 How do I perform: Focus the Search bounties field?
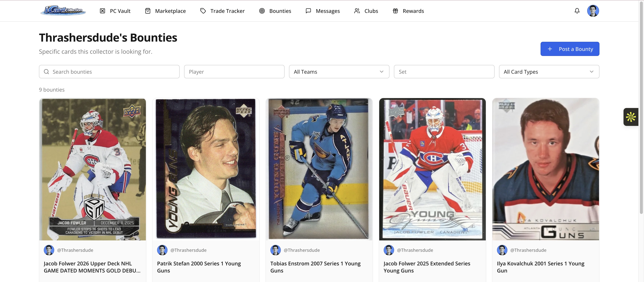click(109, 72)
